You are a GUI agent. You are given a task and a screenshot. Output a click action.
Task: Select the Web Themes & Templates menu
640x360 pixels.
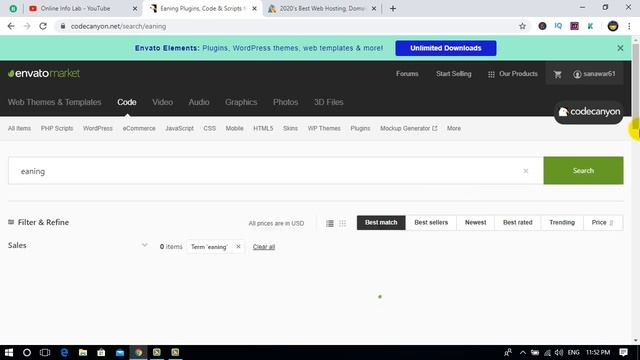click(55, 102)
